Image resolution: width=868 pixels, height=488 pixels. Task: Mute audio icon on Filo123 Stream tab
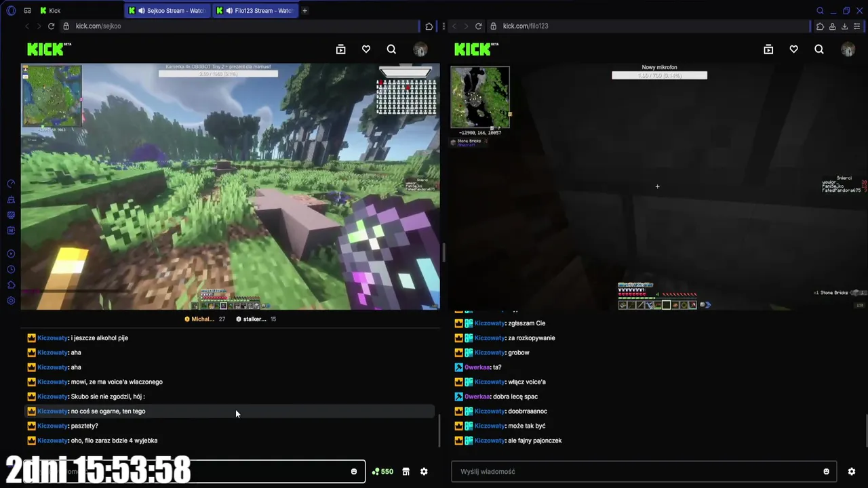point(229,10)
